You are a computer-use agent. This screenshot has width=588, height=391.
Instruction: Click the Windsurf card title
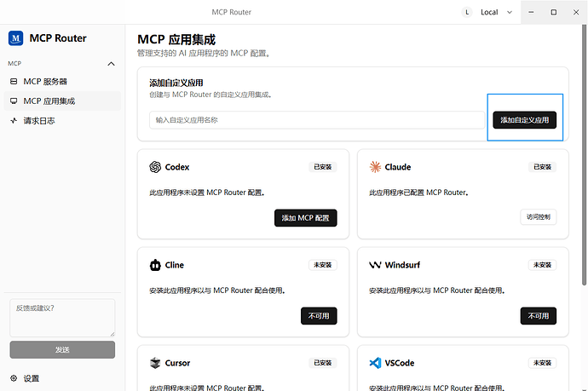click(402, 265)
